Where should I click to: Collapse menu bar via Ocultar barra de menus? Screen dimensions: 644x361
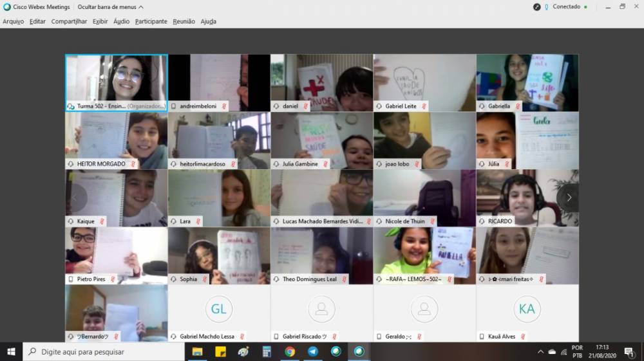pyautogui.click(x=110, y=7)
